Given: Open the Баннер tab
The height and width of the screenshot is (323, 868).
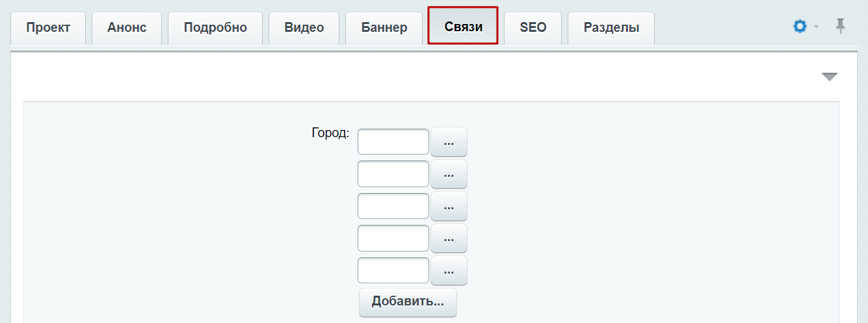Looking at the screenshot, I should point(384,28).
